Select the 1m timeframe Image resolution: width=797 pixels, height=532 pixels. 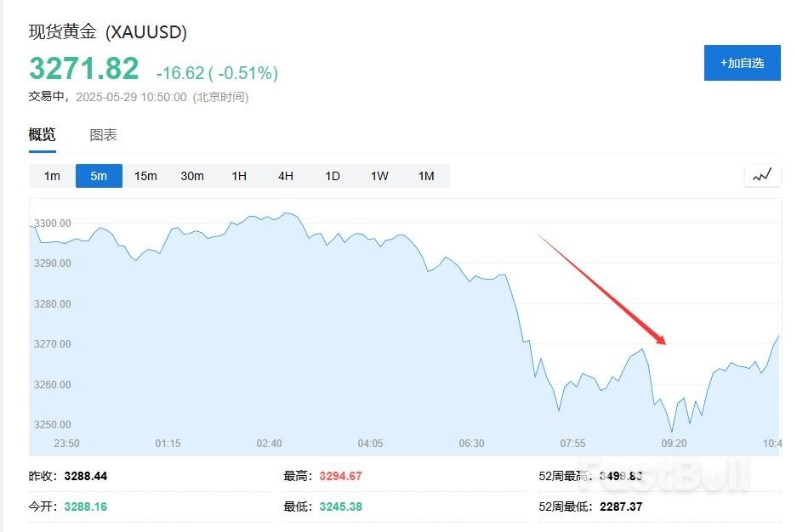53,176
